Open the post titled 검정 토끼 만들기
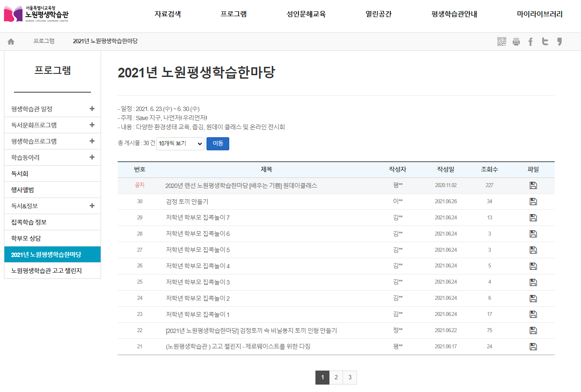The width and height of the screenshot is (581, 392). pyautogui.click(x=187, y=201)
